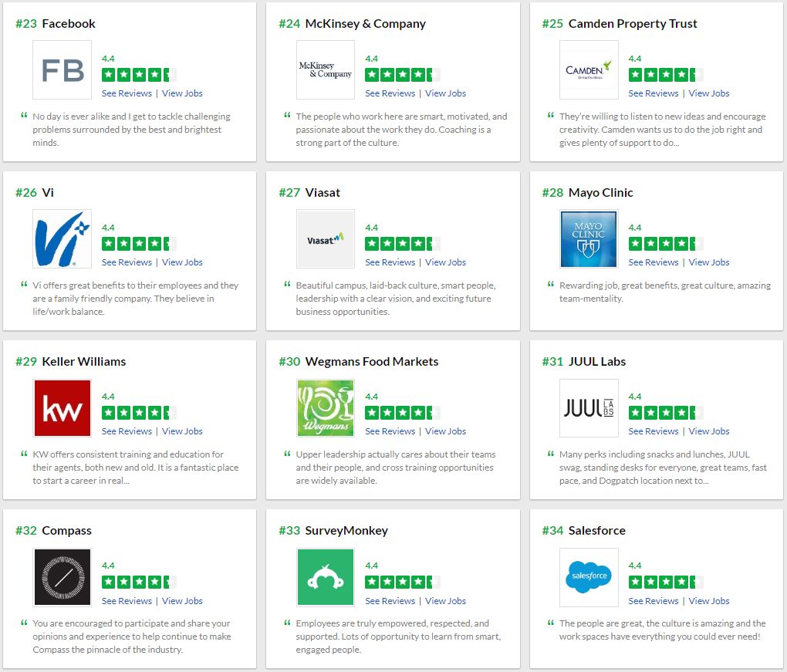Click the Wegmans logo
Viewport: 787px width, 672px height.
(x=326, y=408)
